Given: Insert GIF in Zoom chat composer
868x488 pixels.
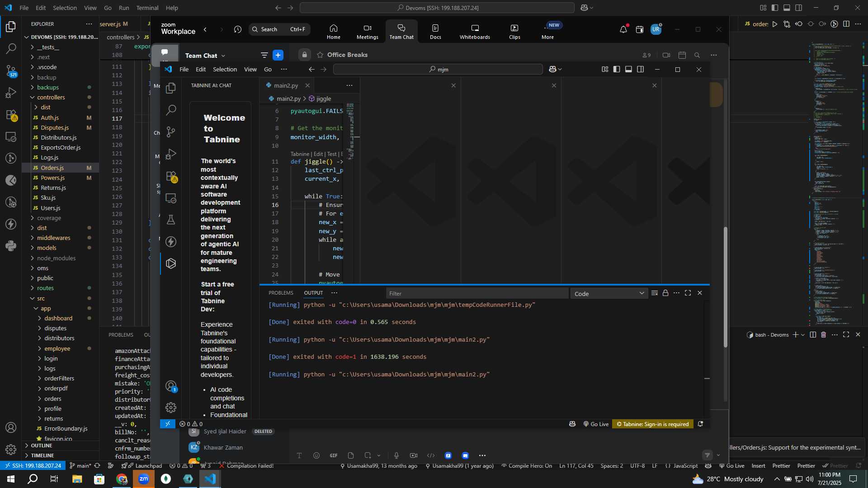Looking at the screenshot, I should tap(334, 455).
